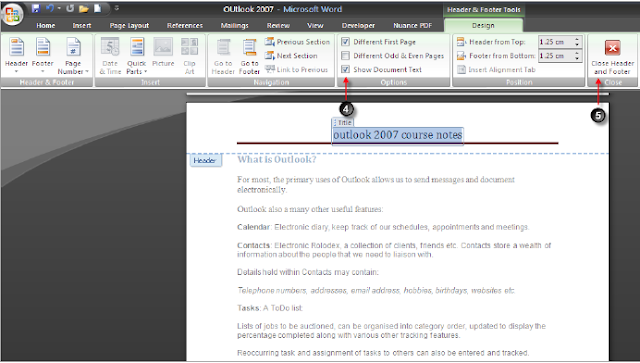Open the Quick Parts menu

(136, 56)
